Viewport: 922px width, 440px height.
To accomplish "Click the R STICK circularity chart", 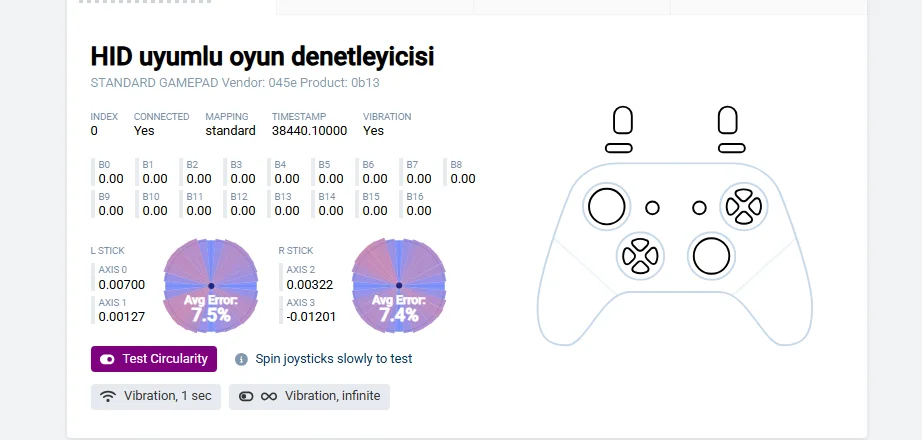I will coord(399,286).
